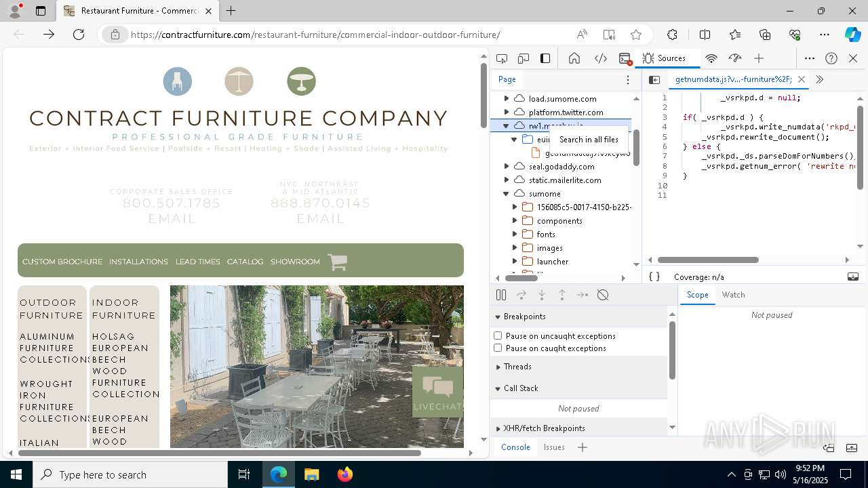The width and height of the screenshot is (868, 488).
Task: Open the launcher folder
Action: tap(552, 261)
